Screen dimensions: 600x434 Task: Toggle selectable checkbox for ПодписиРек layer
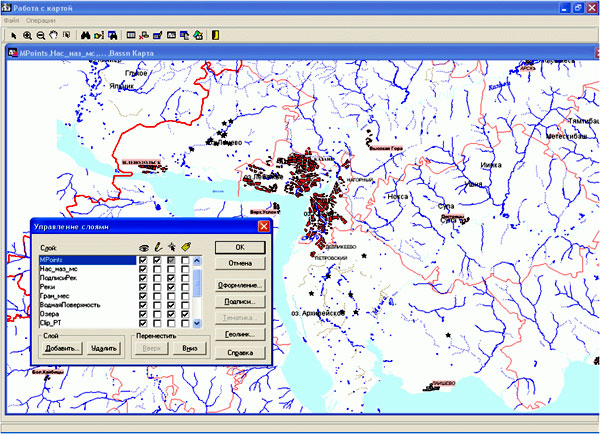click(x=171, y=278)
